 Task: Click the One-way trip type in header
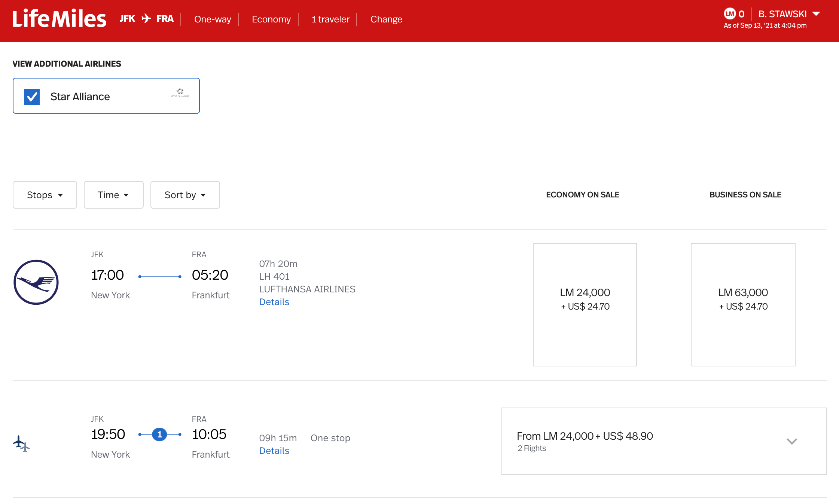coord(213,19)
